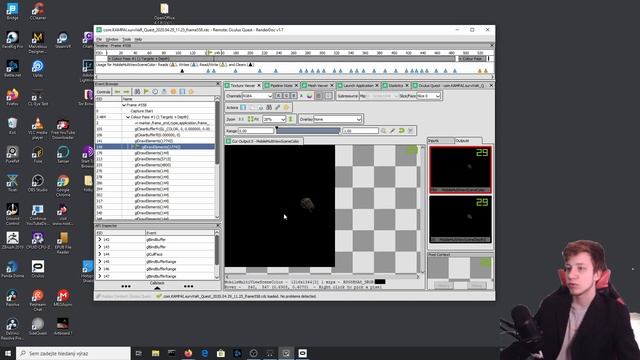Toggle the A alpha channel button
The width and height of the screenshot is (640, 360).
click(302, 96)
